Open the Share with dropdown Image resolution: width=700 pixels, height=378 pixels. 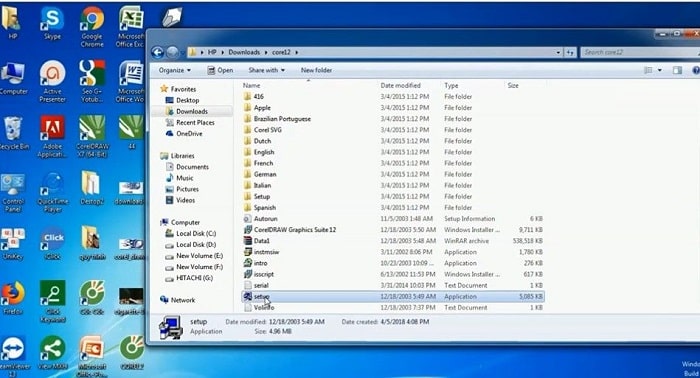pyautogui.click(x=267, y=70)
